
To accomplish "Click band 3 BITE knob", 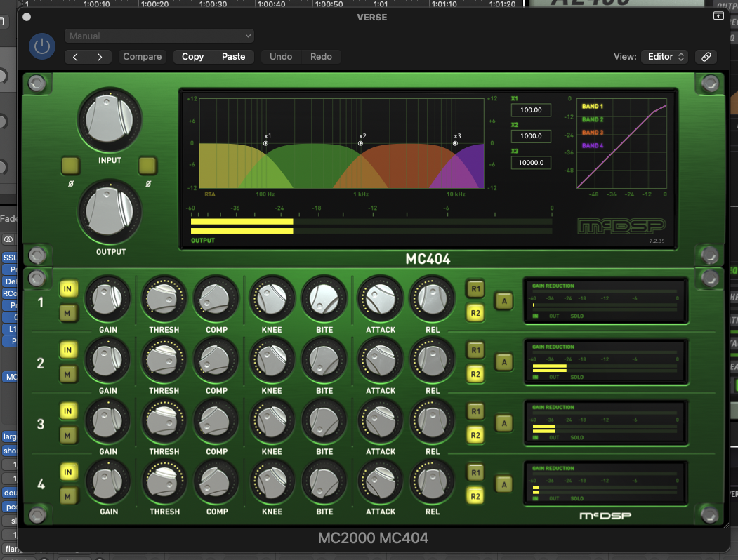I will 324,422.
